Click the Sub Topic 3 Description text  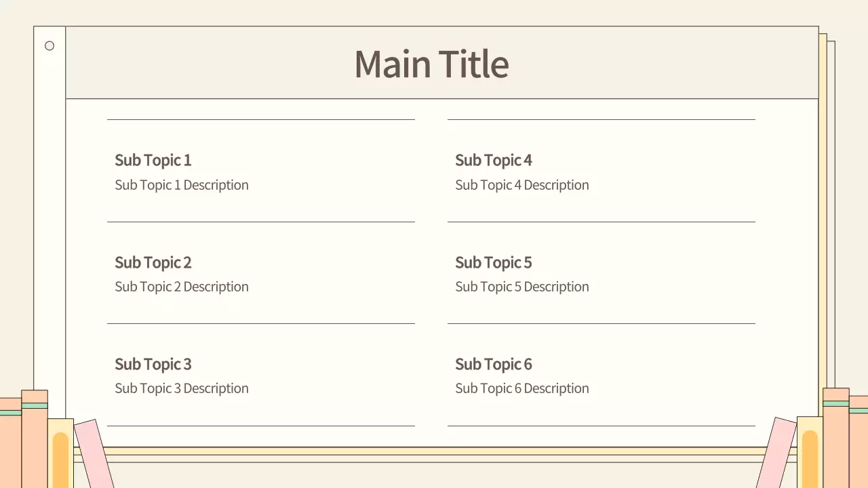coord(181,388)
